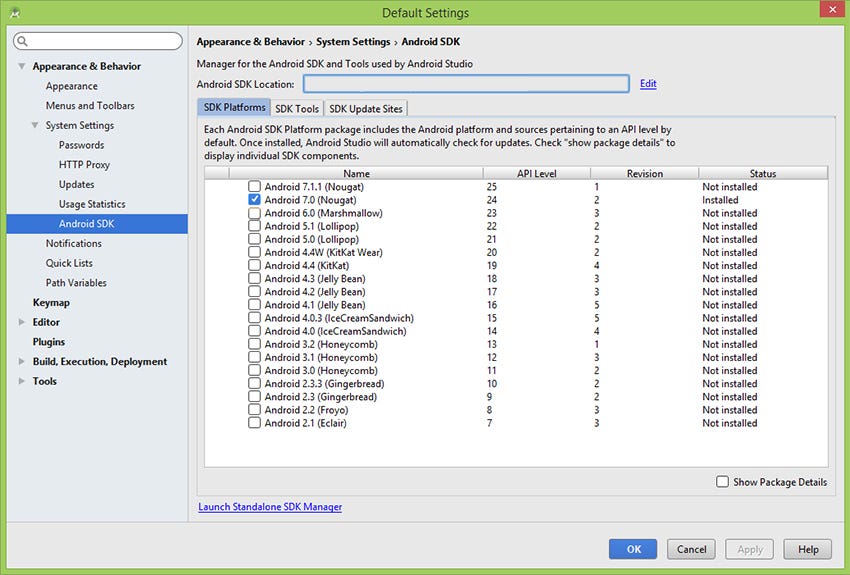Sort by Status column header
The image size is (850, 575).
(x=763, y=173)
